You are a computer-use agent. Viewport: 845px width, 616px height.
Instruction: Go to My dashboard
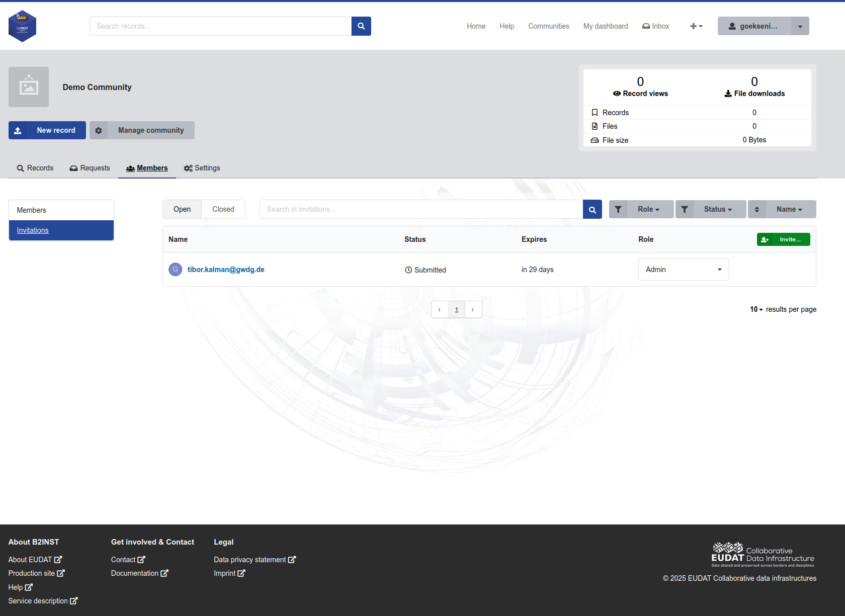606,26
